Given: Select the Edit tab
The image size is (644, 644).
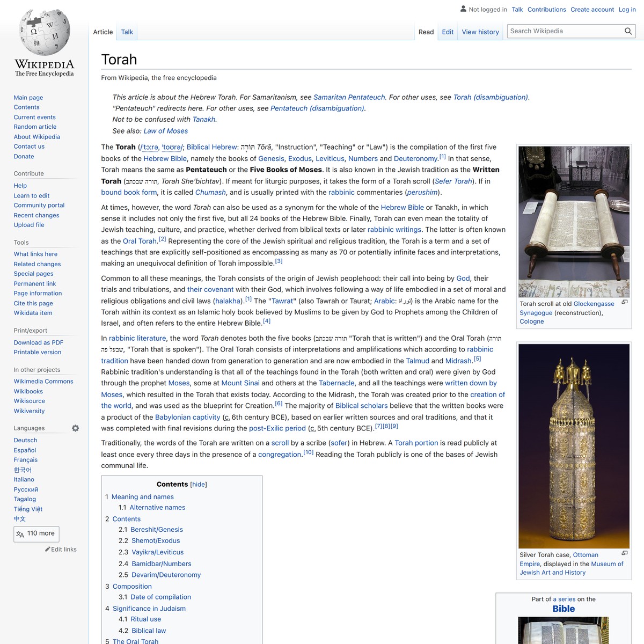Looking at the screenshot, I should point(447,32).
